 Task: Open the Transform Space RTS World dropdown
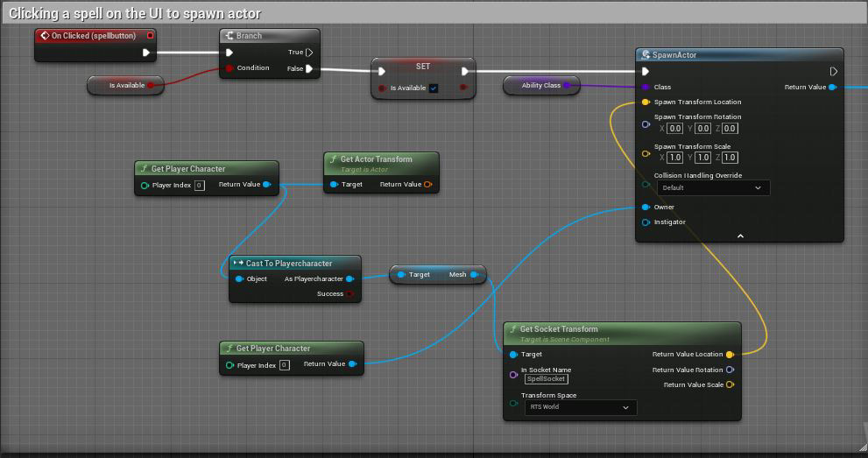581,407
